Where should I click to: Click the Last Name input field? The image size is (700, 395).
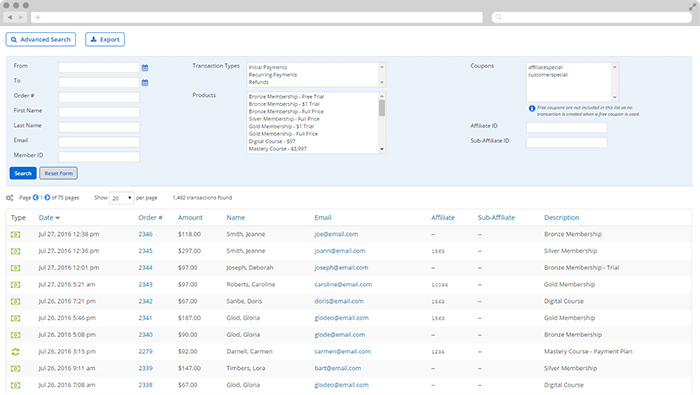click(x=99, y=127)
